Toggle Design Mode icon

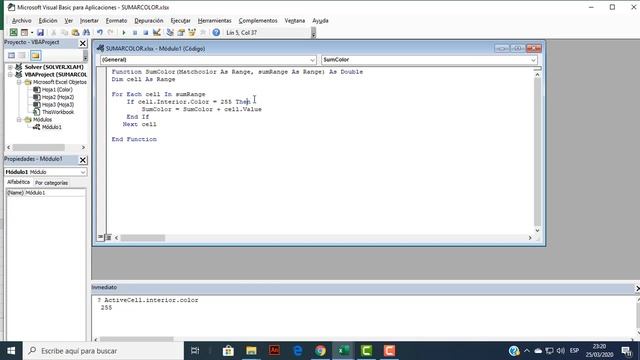click(157, 33)
